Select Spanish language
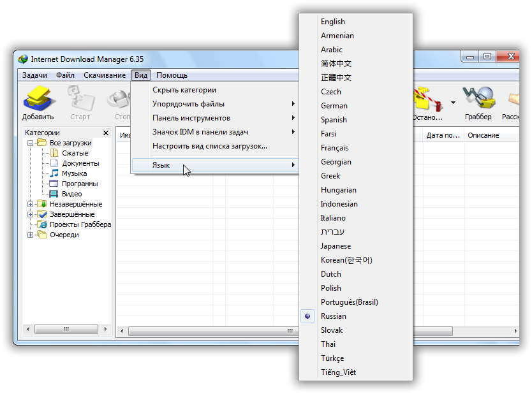The image size is (532, 394). (356, 120)
